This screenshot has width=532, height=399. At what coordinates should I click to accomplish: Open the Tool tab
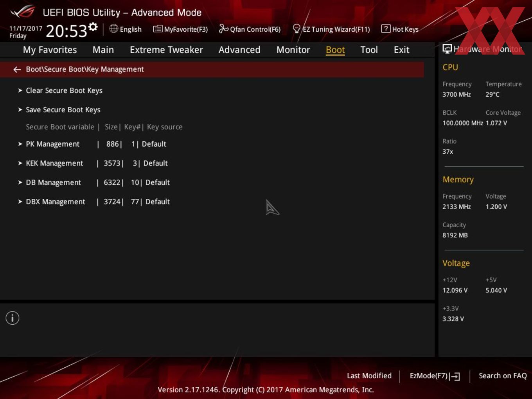point(369,50)
